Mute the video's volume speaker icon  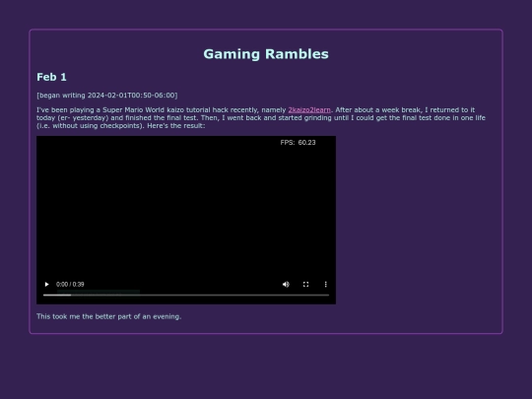[286, 285]
